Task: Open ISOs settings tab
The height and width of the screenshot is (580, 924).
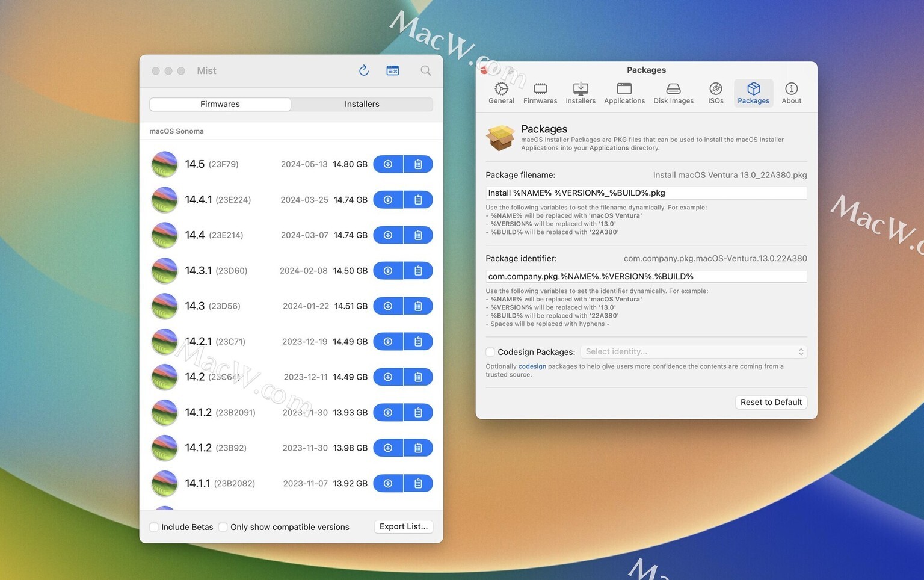Action: pyautogui.click(x=716, y=93)
